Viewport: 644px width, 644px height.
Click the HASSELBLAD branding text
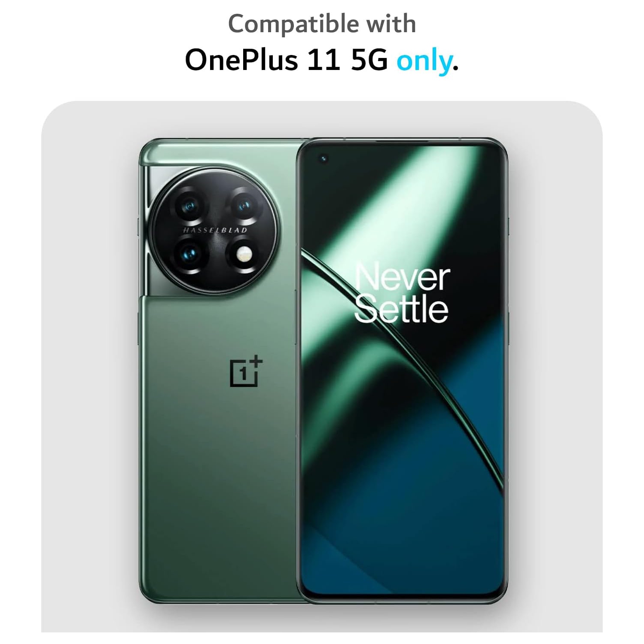[215, 231]
